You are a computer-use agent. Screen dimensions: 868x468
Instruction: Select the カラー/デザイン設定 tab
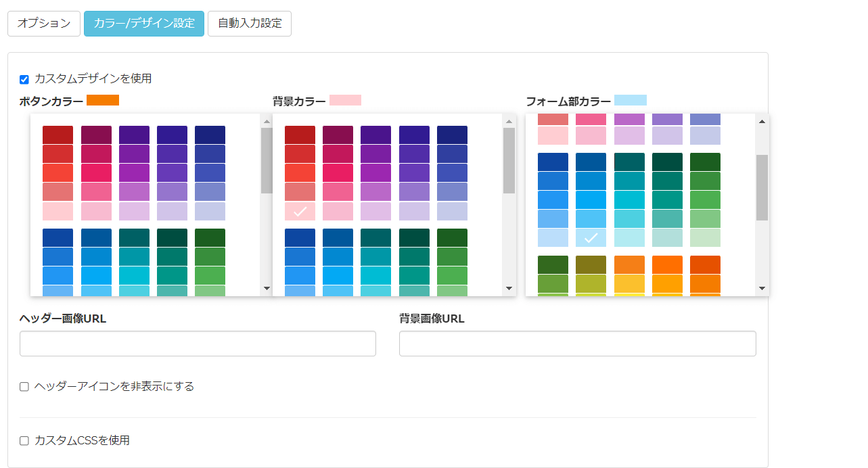coord(144,23)
